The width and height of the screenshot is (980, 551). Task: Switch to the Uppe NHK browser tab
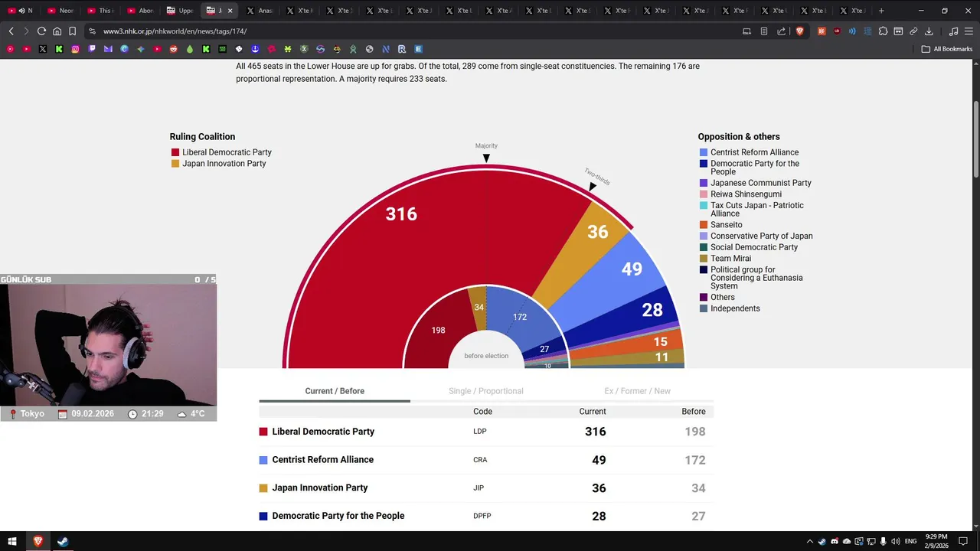pyautogui.click(x=180, y=11)
